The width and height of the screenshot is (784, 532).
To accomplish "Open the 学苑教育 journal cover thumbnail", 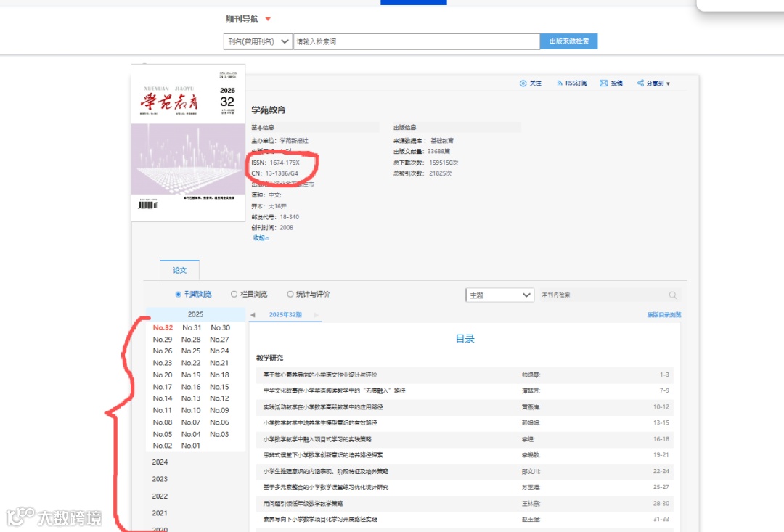I will [x=188, y=142].
